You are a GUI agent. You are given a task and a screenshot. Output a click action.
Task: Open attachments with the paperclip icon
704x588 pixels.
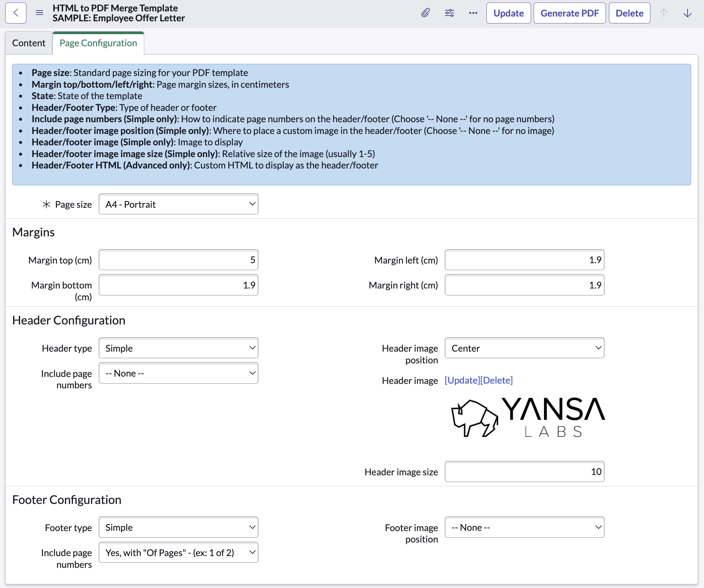tap(425, 13)
